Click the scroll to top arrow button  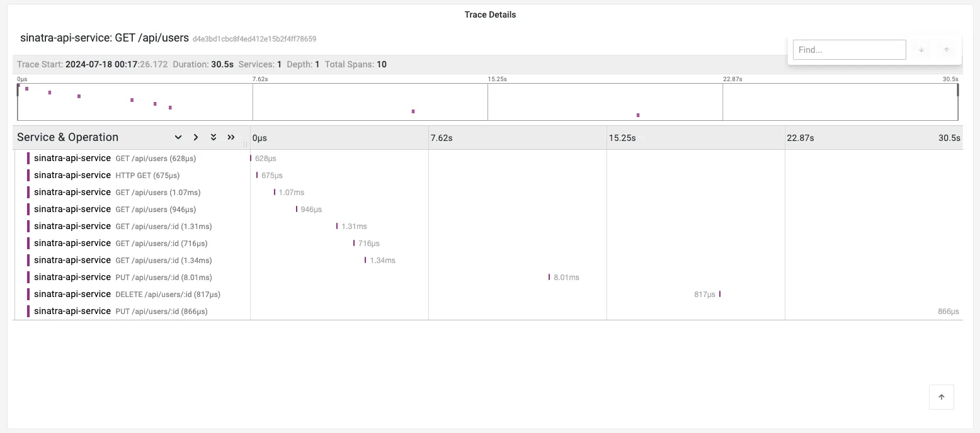(941, 397)
